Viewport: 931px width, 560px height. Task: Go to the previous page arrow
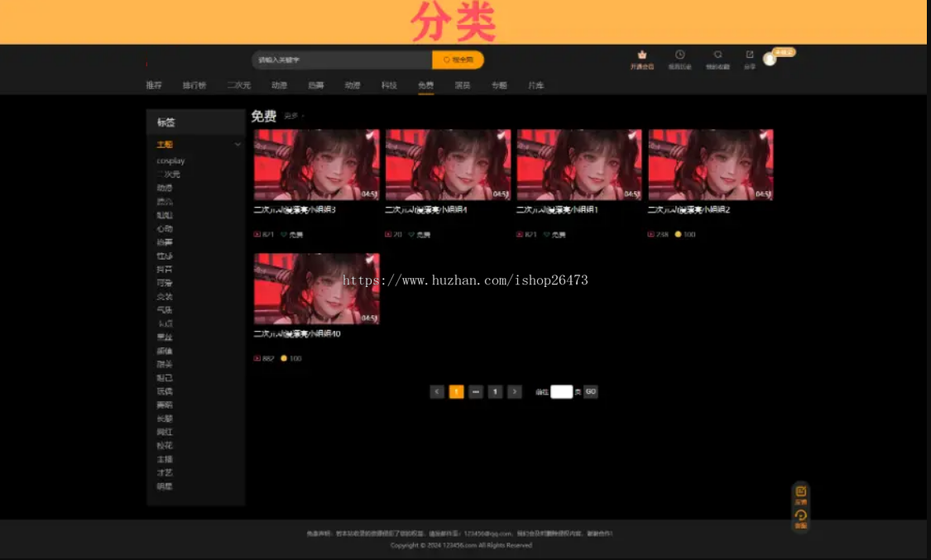(437, 391)
